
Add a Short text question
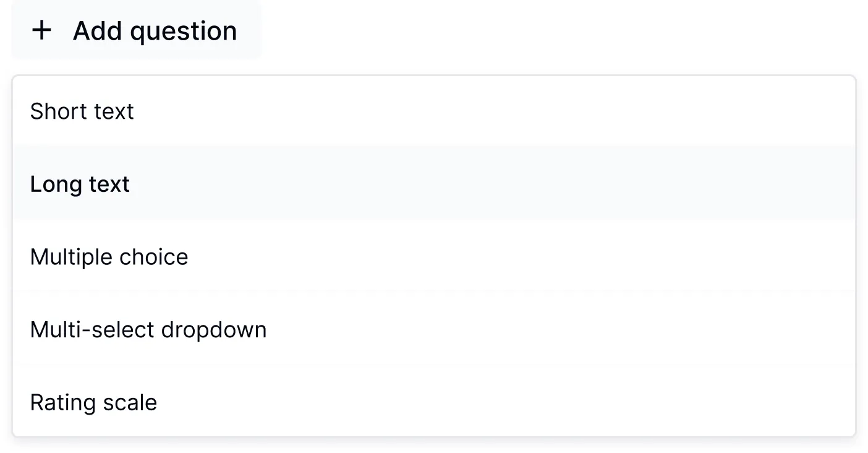tap(82, 111)
